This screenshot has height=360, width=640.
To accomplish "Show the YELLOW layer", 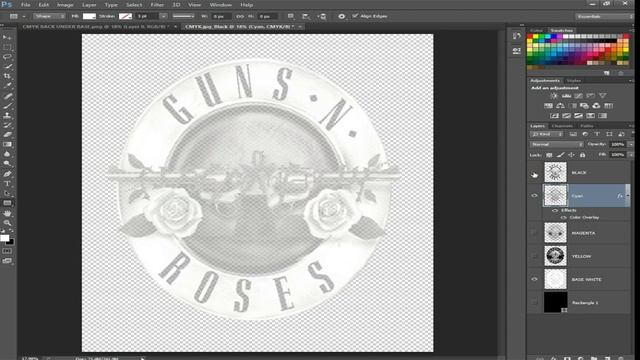I will click(x=534, y=256).
